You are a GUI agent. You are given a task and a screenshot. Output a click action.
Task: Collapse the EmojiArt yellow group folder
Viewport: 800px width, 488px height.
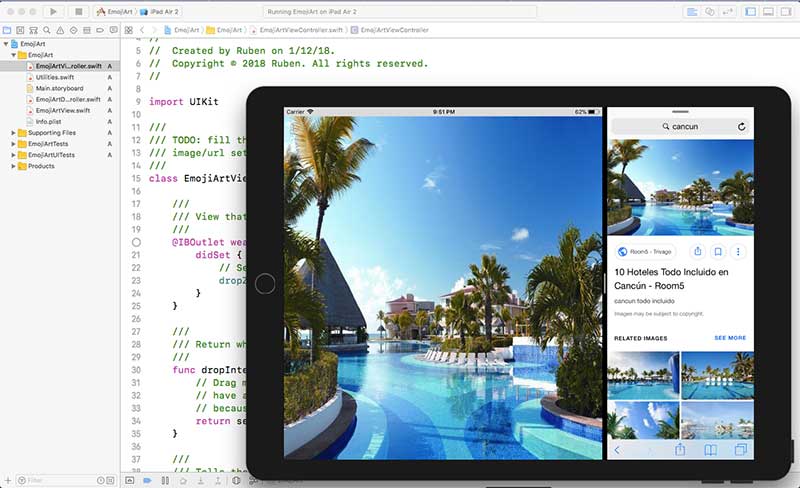click(x=13, y=55)
